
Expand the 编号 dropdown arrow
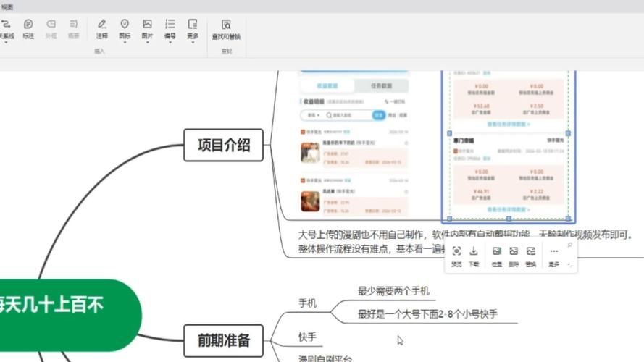tap(170, 42)
